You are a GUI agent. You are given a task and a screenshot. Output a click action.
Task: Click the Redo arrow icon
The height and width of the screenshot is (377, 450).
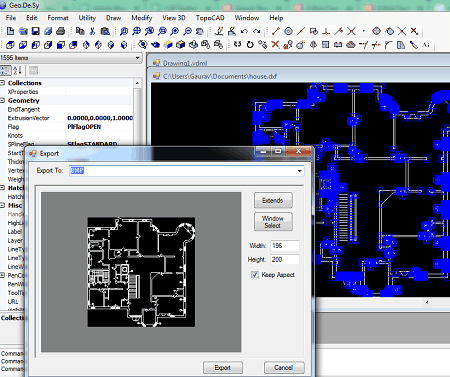click(257, 31)
